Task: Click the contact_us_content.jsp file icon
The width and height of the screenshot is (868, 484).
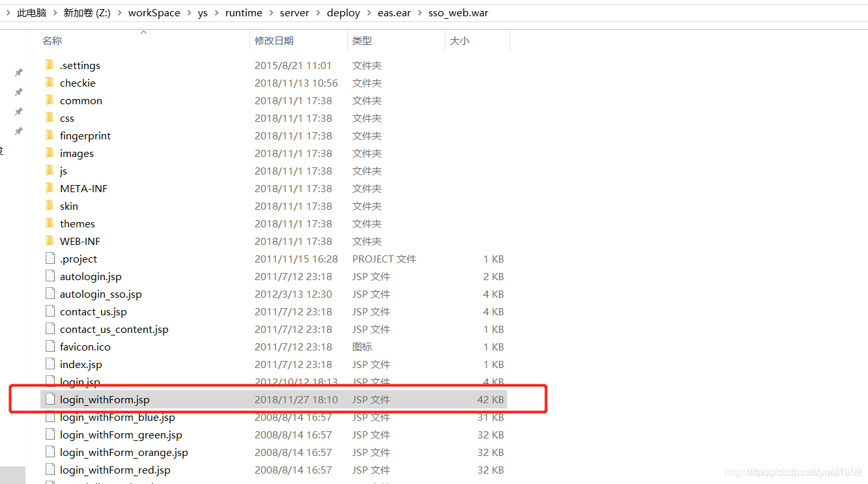Action: [50, 329]
